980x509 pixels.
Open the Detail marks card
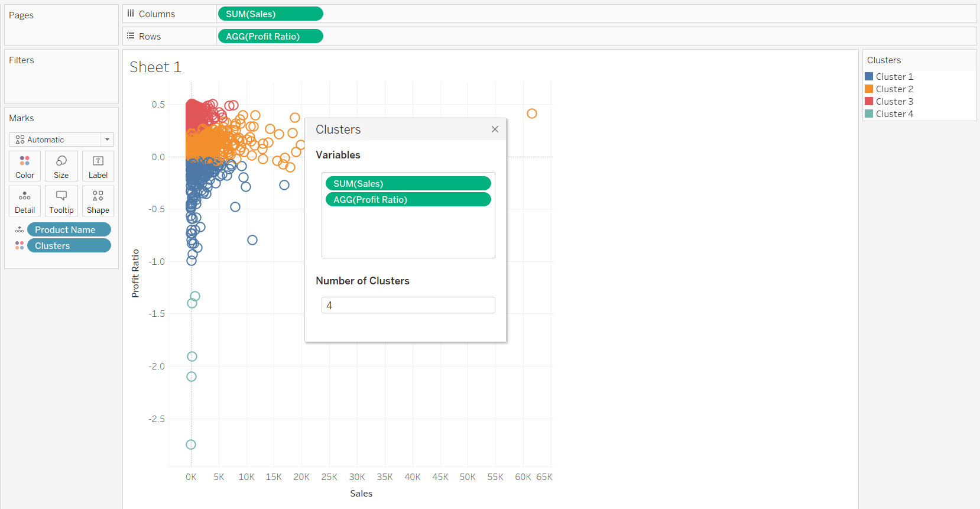pyautogui.click(x=25, y=201)
